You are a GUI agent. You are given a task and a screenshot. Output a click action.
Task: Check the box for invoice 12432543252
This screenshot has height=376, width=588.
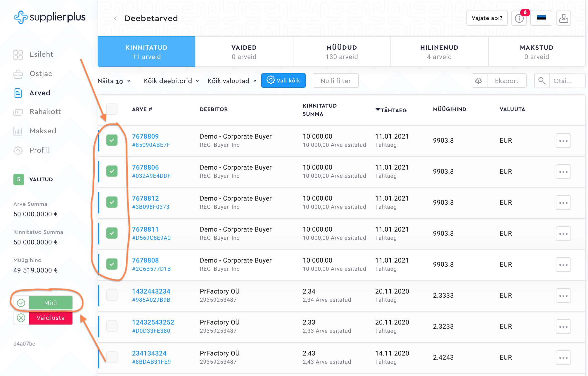tap(112, 326)
